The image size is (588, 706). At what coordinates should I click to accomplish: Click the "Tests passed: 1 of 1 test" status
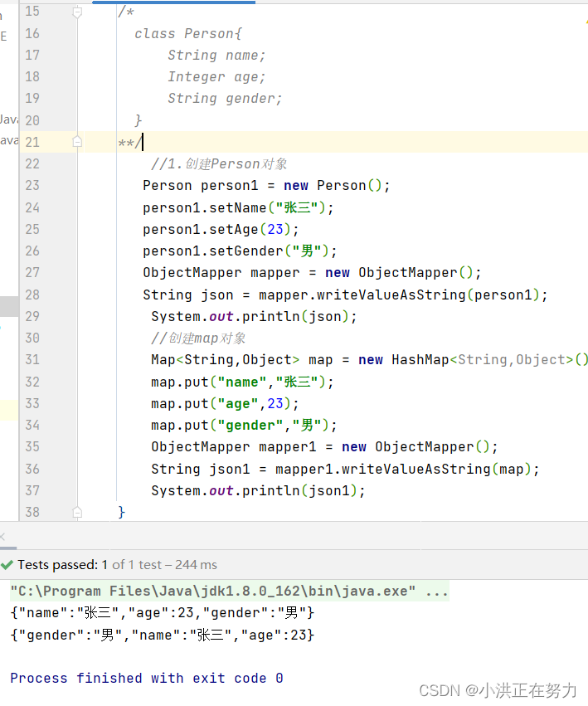click(x=89, y=565)
